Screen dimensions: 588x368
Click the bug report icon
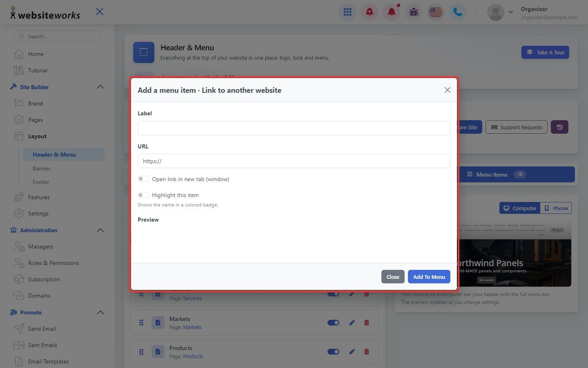(414, 12)
